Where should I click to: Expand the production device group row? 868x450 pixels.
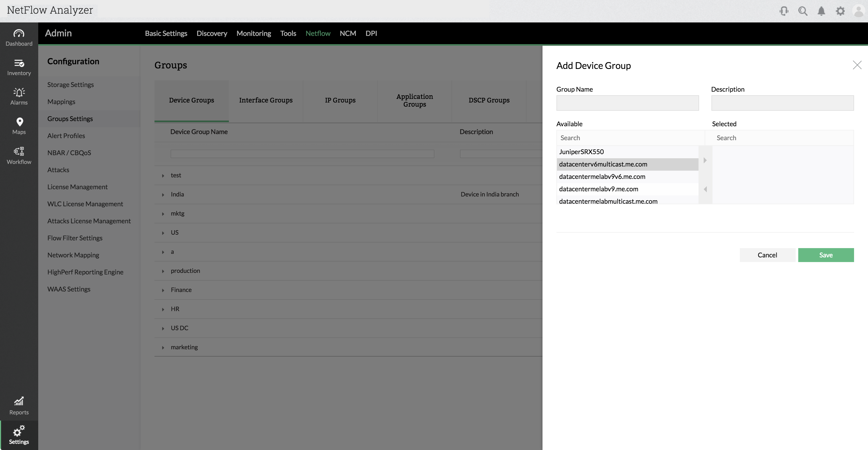(163, 271)
